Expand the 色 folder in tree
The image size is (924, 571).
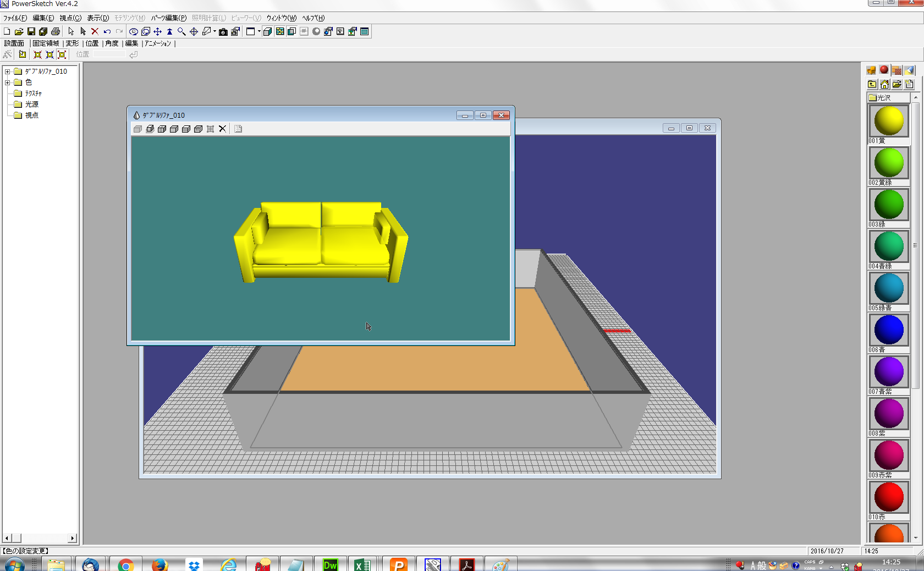8,83
